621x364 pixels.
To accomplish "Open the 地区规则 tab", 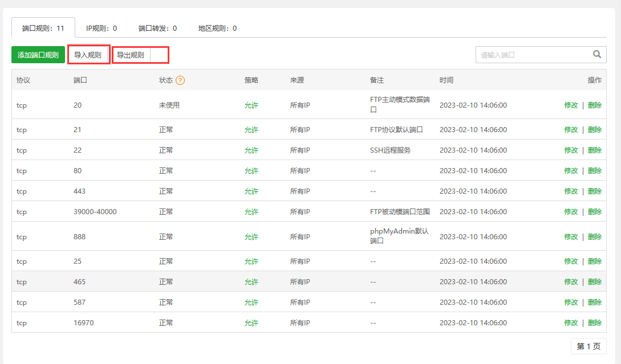I will point(217,27).
